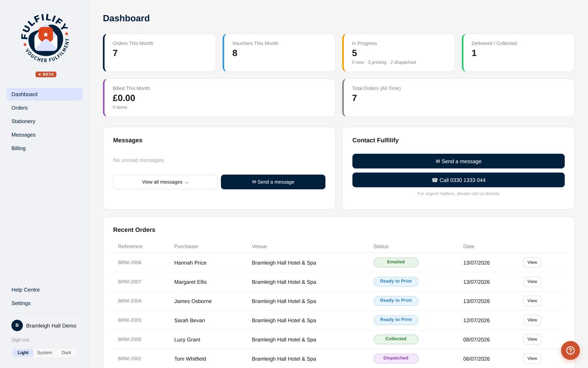Open the help question-mark floating button
The image size is (588, 368).
(570, 350)
